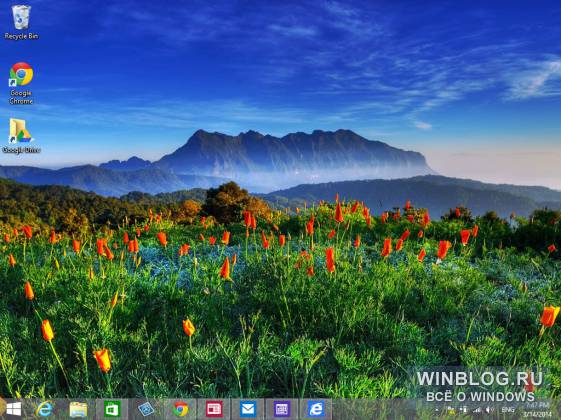
Task: Launch Google Chrome from the taskbar
Action: [x=180, y=409]
